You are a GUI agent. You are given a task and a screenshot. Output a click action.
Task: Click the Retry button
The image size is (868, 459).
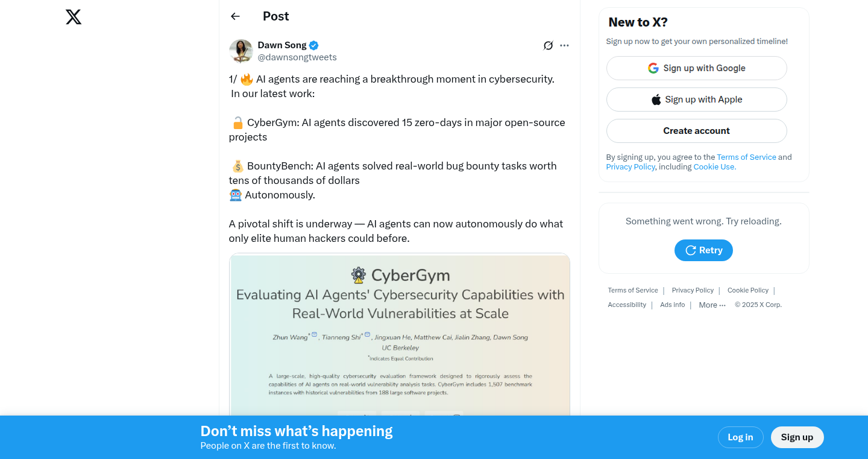(x=703, y=250)
